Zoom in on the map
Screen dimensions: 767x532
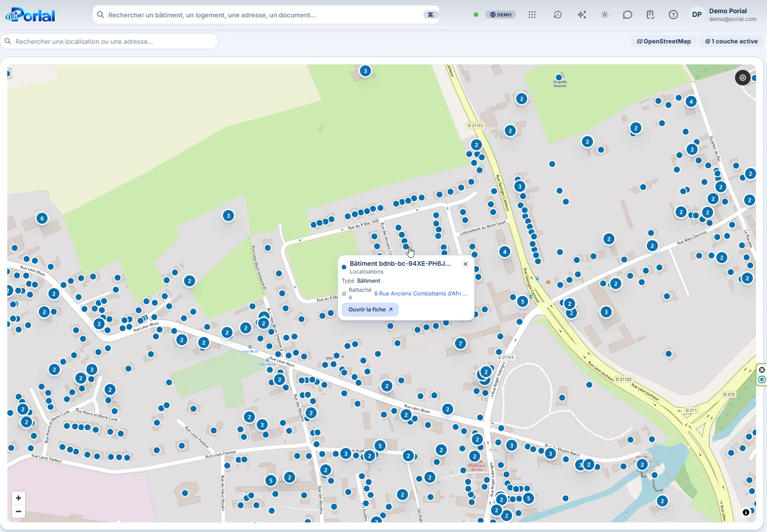tap(18, 498)
